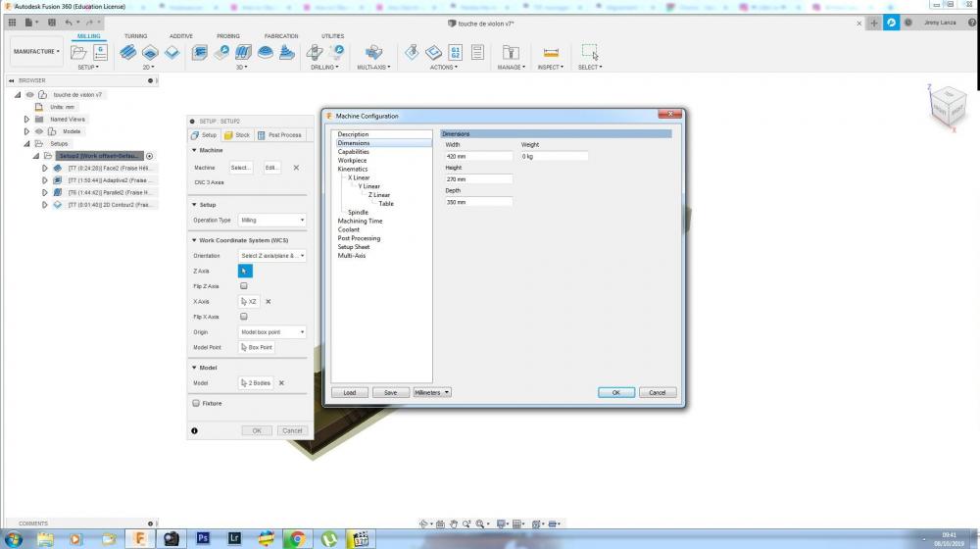The width and height of the screenshot is (980, 549).
Task: Open the Operation Type Milling dropdown
Action: coord(271,221)
